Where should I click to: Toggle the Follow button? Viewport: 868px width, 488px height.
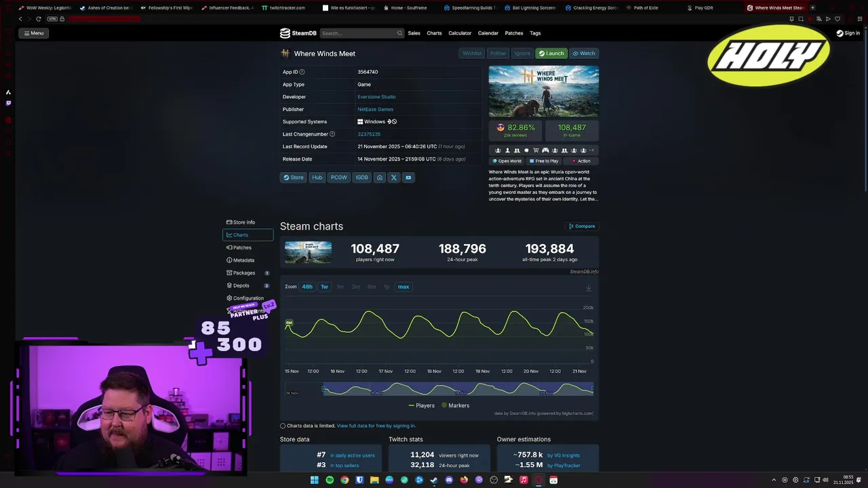coord(498,54)
